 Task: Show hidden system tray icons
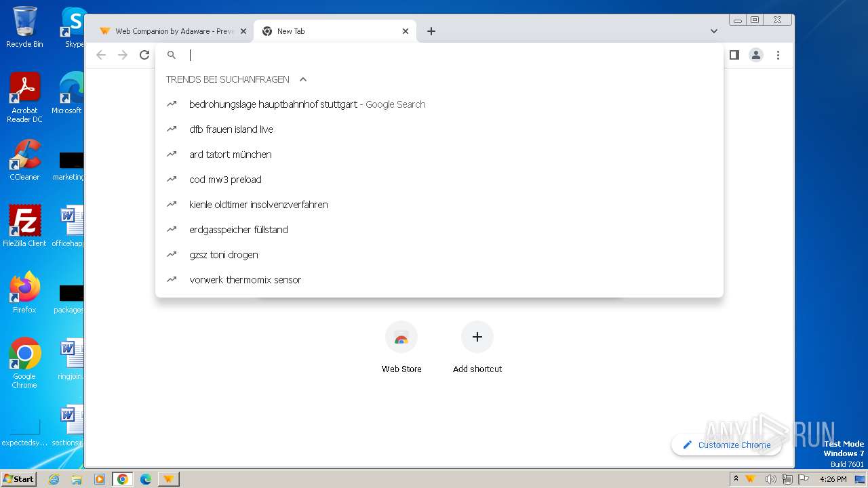tap(736, 479)
